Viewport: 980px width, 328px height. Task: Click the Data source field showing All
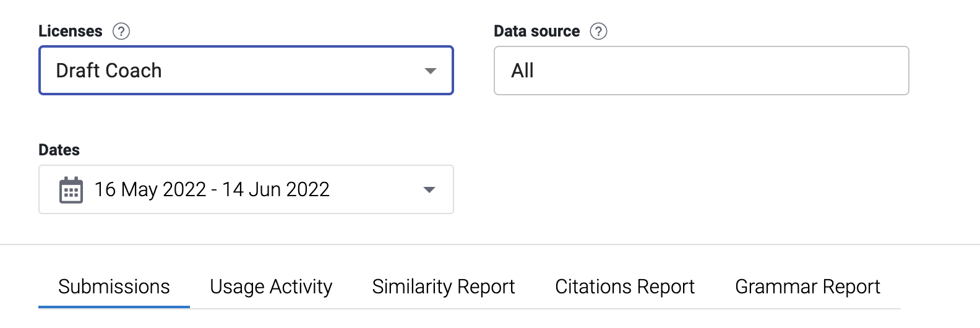click(702, 71)
